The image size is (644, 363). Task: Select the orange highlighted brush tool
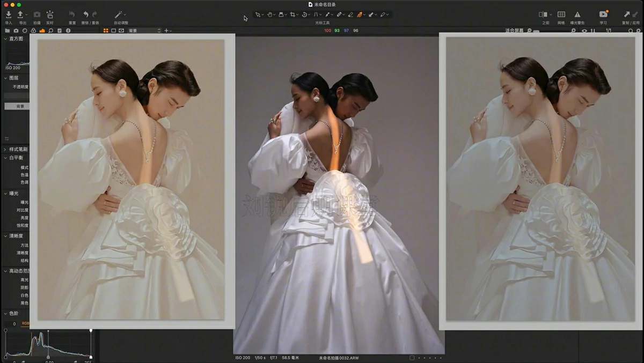[x=360, y=14]
